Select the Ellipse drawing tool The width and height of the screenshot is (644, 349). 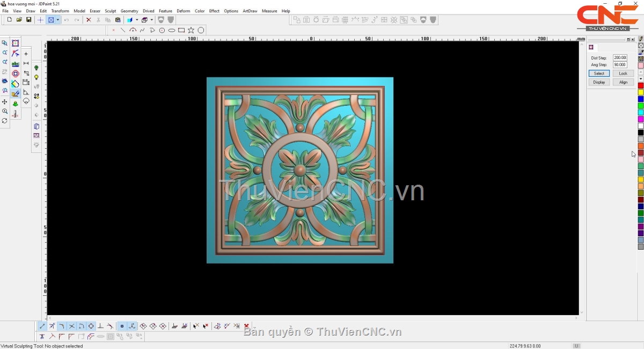tap(172, 31)
